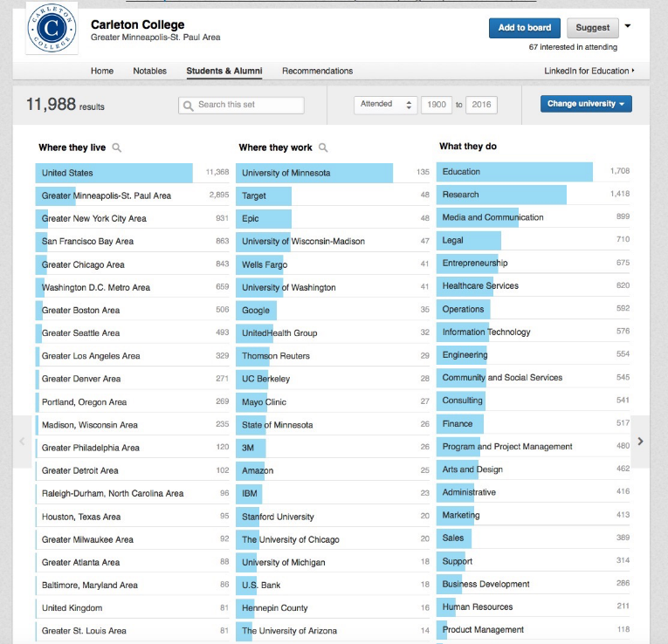668x644 pixels.
Task: Choose Thomson Reuters
Action: [x=333, y=356]
